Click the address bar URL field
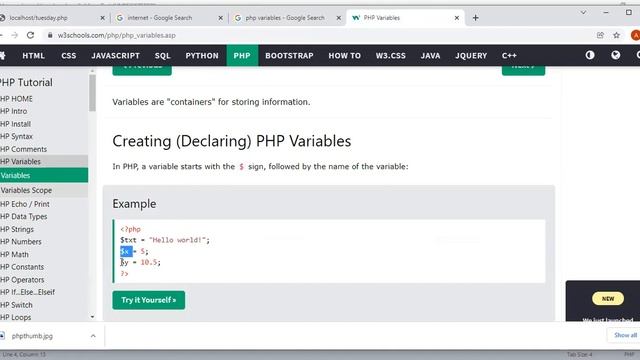 pos(318,36)
